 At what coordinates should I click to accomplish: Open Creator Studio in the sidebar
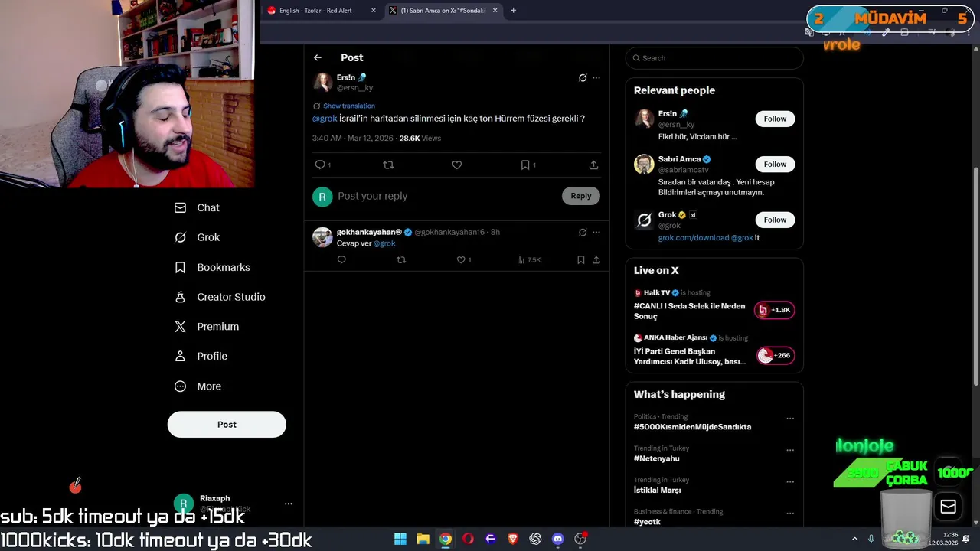(220, 297)
